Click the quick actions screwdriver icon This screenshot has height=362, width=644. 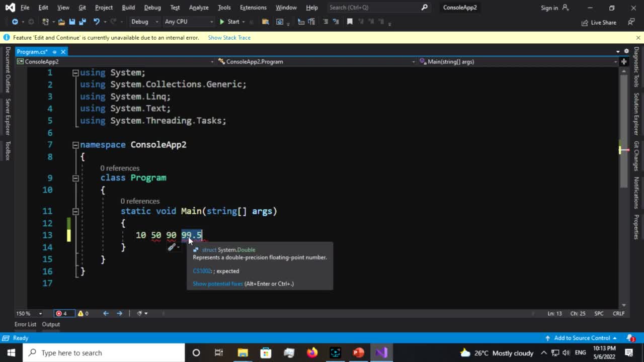[172, 247]
